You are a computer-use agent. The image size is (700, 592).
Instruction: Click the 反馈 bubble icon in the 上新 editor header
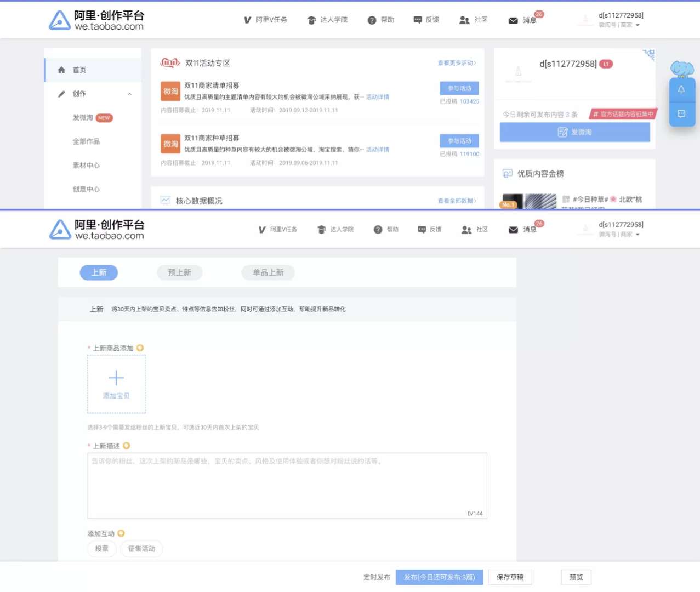pyautogui.click(x=422, y=230)
